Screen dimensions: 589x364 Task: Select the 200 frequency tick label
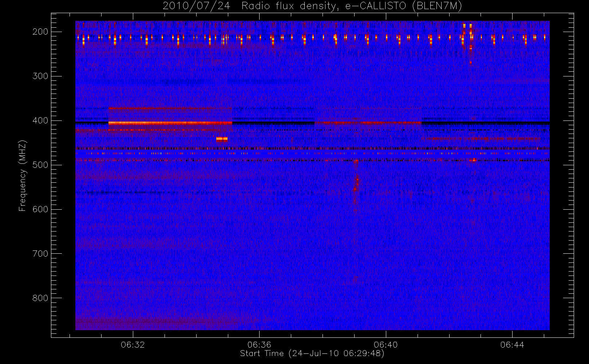tap(40, 32)
